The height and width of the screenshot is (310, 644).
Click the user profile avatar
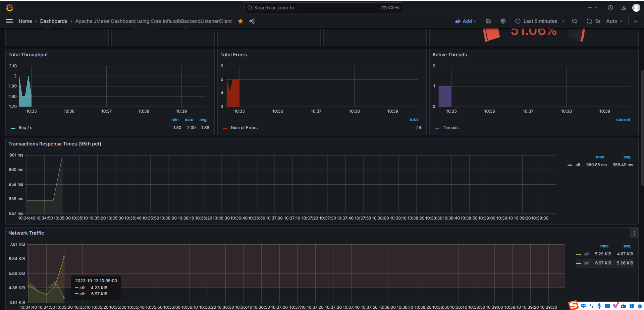(x=636, y=8)
